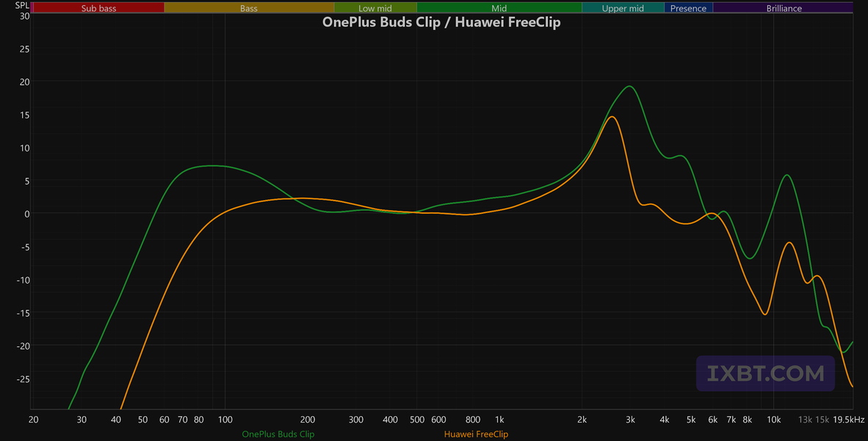Click the 0 dB axis value
The image size is (868, 441).
pos(27,214)
